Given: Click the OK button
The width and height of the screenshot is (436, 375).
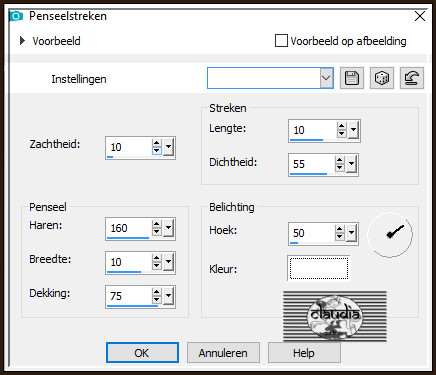Looking at the screenshot, I should point(142,353).
